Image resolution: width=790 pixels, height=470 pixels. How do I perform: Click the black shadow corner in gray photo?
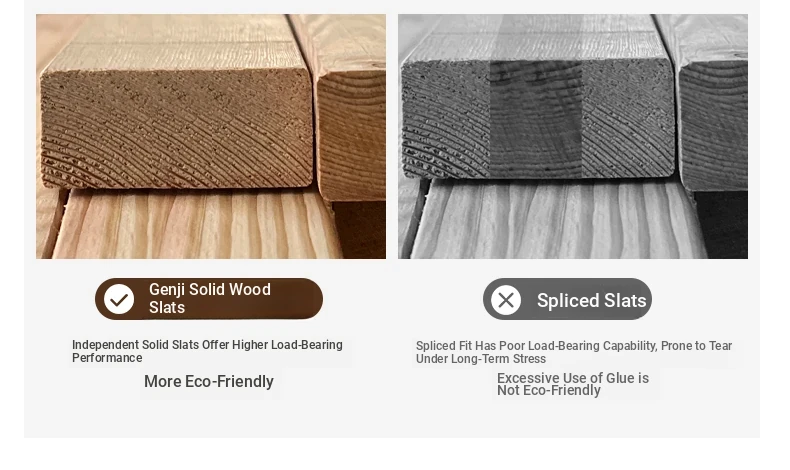722,225
